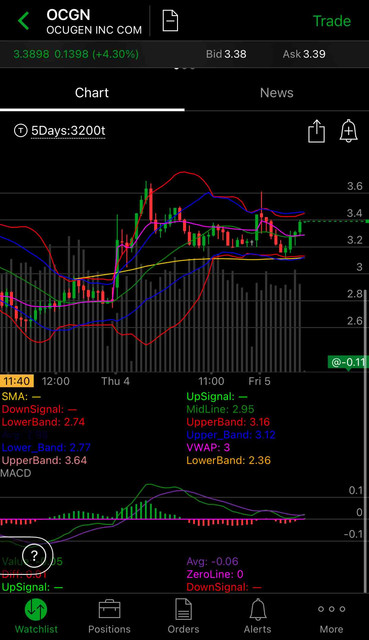This screenshot has width=369, height=640.
Task: Tap the UpperBand: 3.16 red value
Action: click(x=228, y=422)
